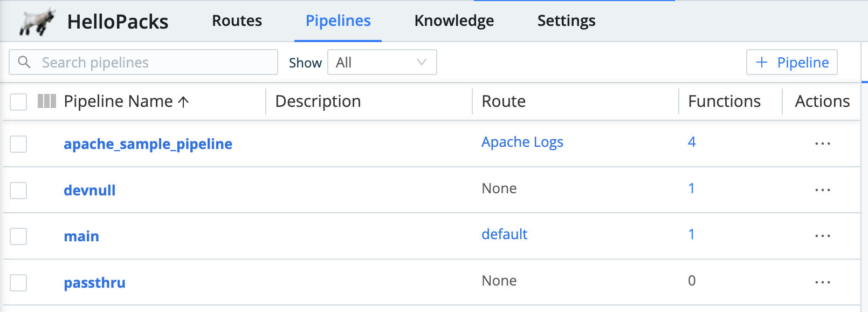Open the apache_sample_pipeline link
868x312 pixels.
[x=148, y=144]
